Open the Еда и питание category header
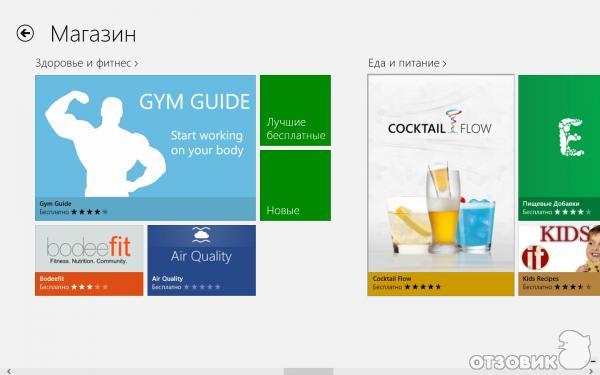The image size is (600, 375). point(407,63)
